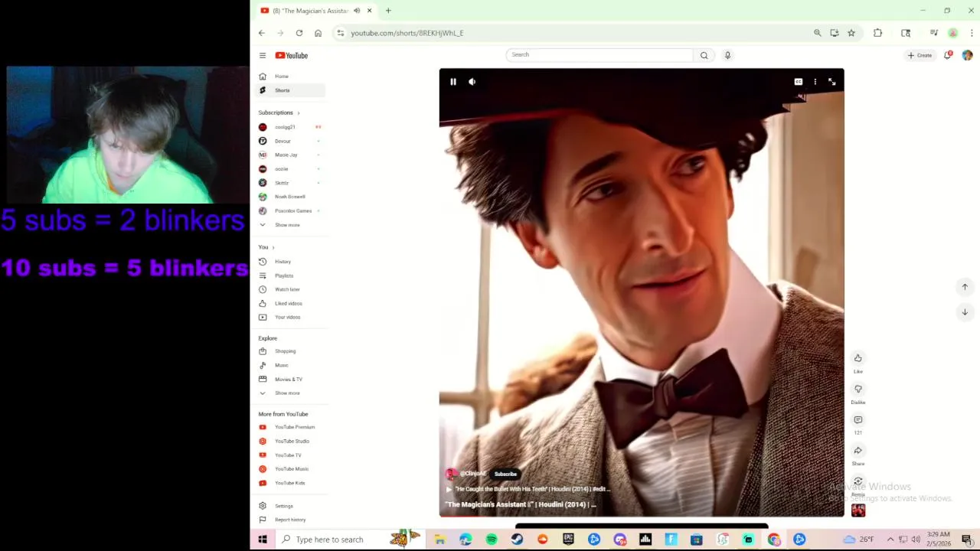Image resolution: width=980 pixels, height=551 pixels.
Task: Open Your videos in sidebar
Action: (x=290, y=317)
